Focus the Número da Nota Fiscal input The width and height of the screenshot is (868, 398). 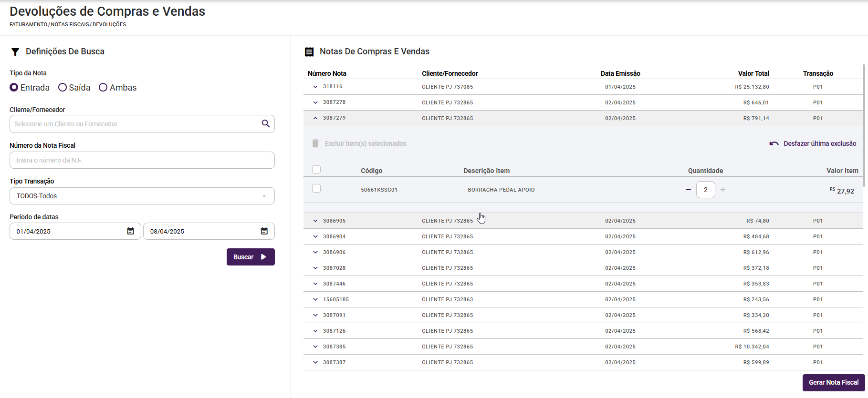[x=142, y=160]
